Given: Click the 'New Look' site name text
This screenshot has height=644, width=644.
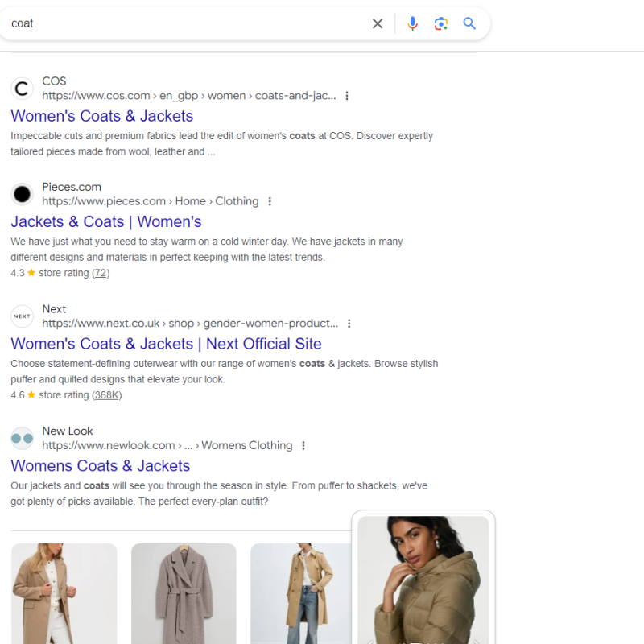Looking at the screenshot, I should pyautogui.click(x=68, y=431).
